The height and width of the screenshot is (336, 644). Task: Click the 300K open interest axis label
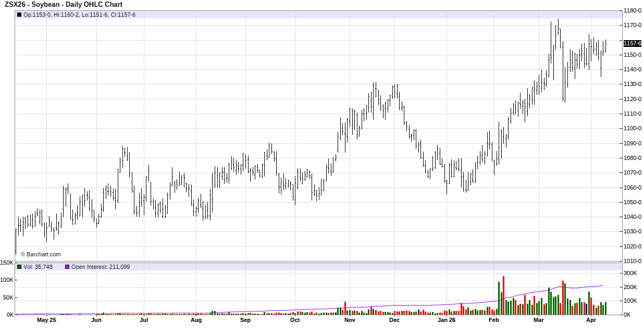click(x=630, y=273)
